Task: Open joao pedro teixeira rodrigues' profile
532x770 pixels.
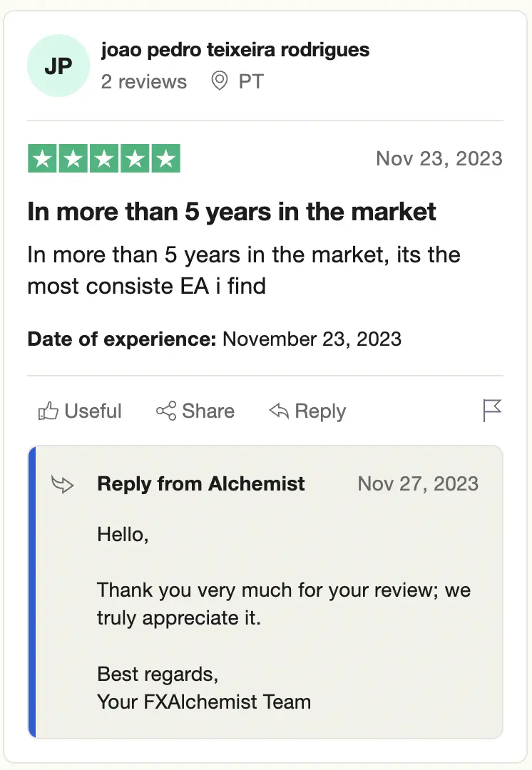Action: (235, 50)
